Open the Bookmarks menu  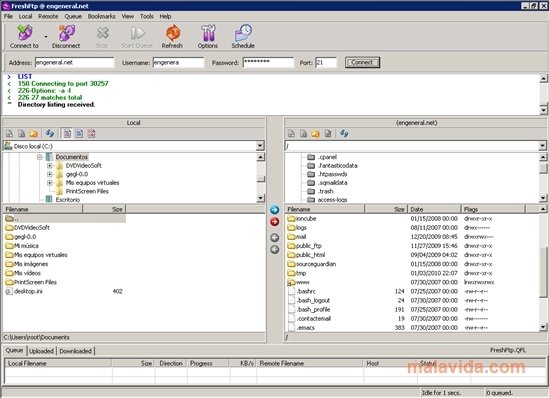pyautogui.click(x=102, y=16)
